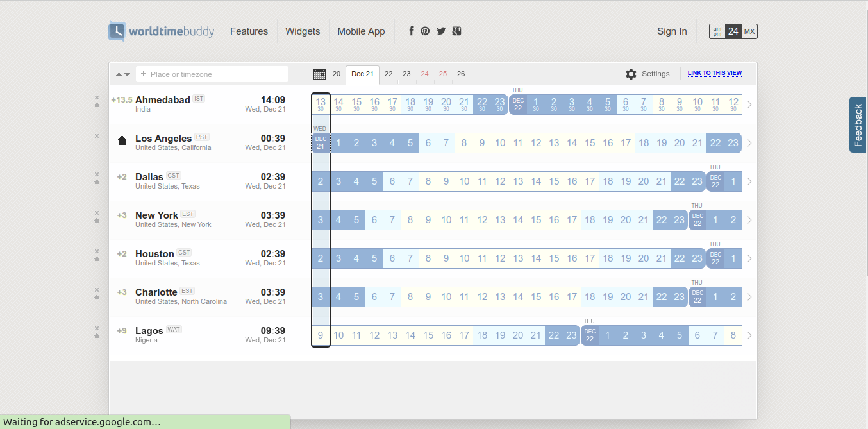Click the sort arrows beside the search box
Screen dimensions: 868x429
pos(123,74)
